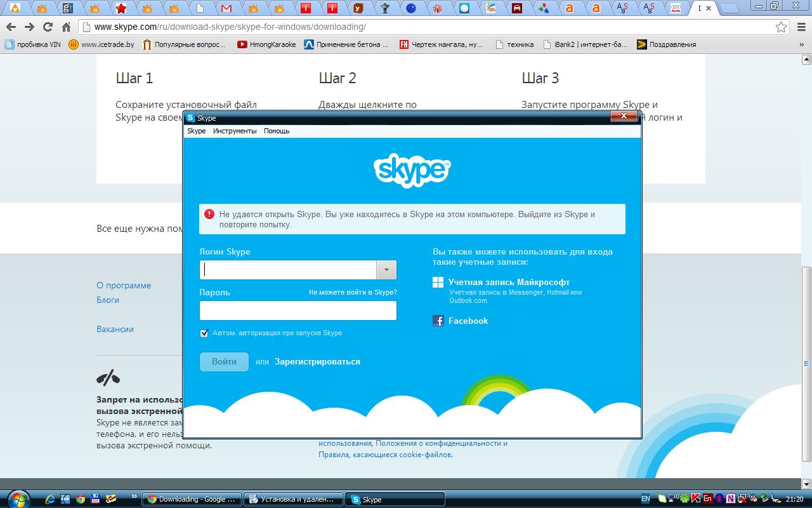Open the Инструменты menu
Screen dimensions: 812x508
point(235,131)
